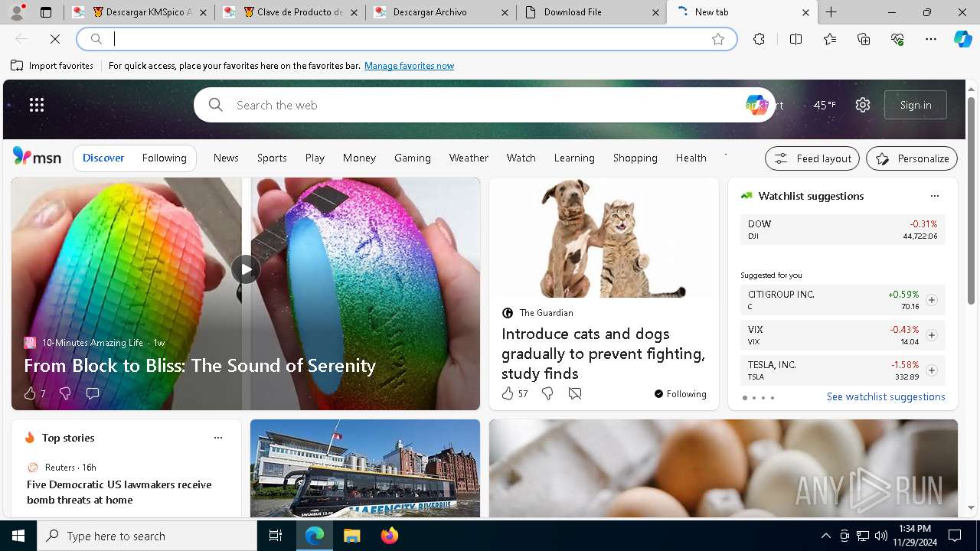The height and width of the screenshot is (551, 980).
Task: Play the From Block to Bliss video
Action: tap(246, 269)
